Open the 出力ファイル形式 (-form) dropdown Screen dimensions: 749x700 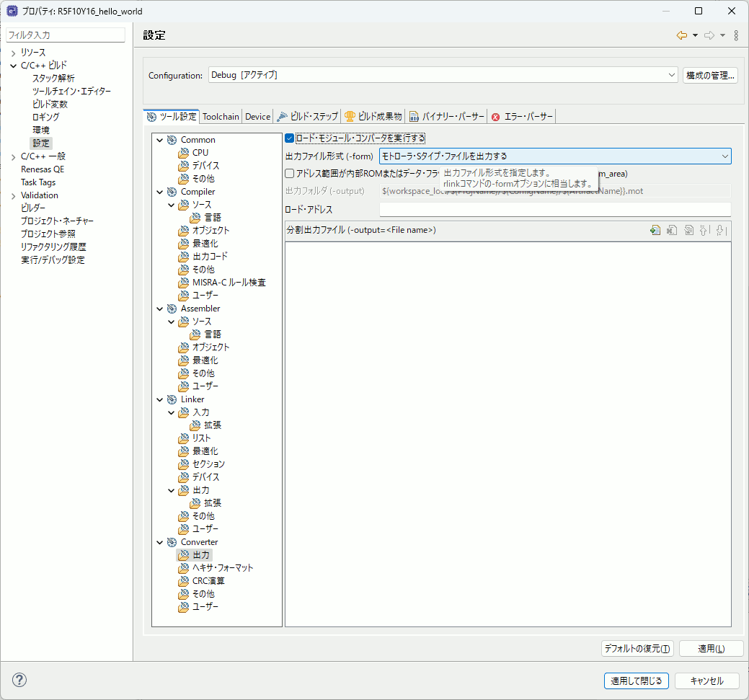coord(555,156)
